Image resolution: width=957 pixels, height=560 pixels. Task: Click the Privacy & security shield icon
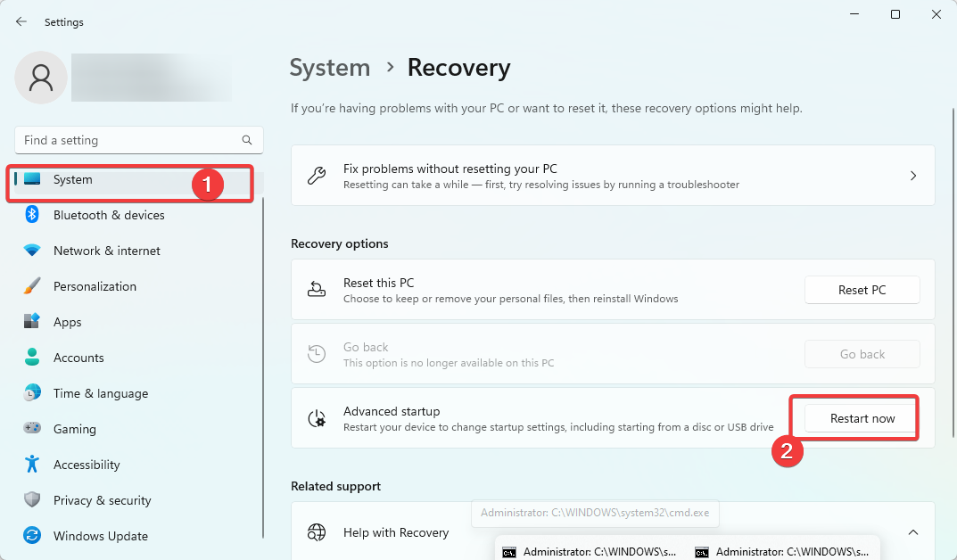tap(32, 500)
